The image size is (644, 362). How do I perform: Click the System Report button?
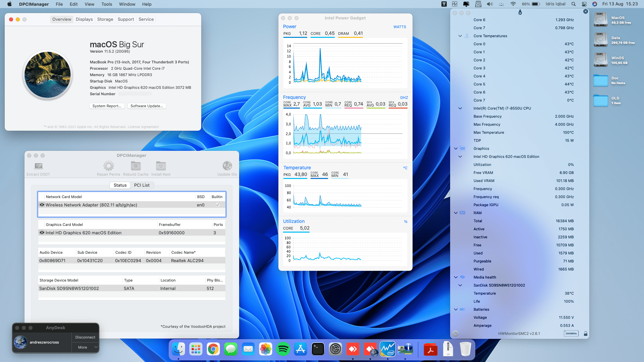pyautogui.click(x=107, y=106)
